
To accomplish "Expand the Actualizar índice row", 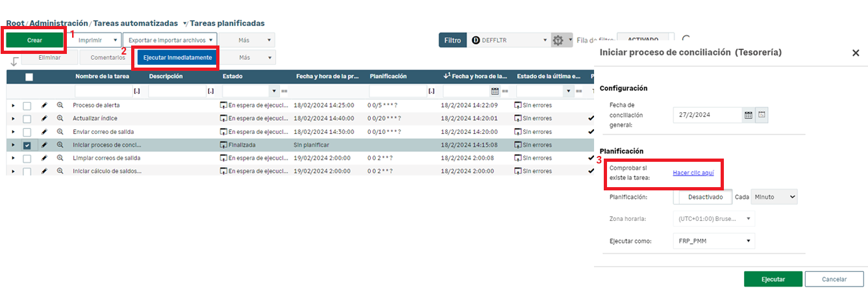I will [x=13, y=118].
